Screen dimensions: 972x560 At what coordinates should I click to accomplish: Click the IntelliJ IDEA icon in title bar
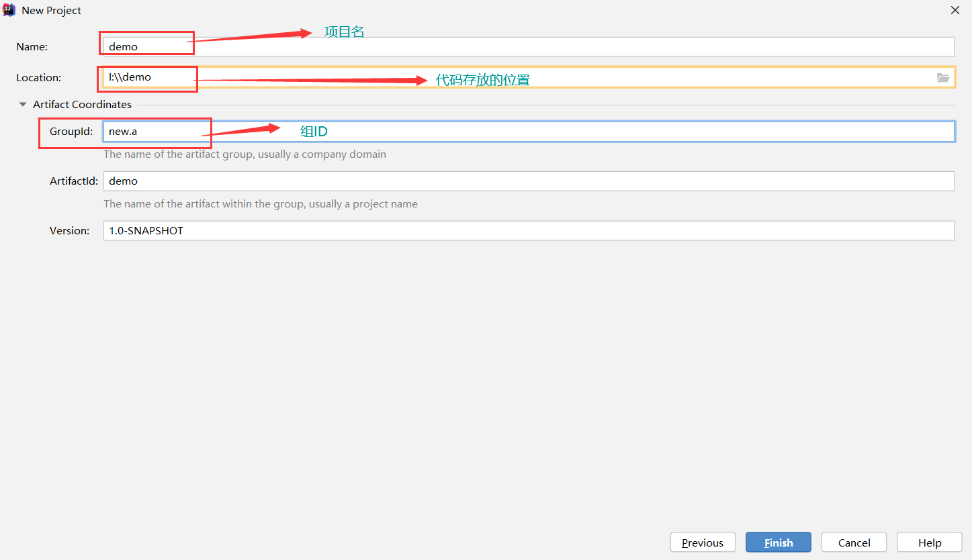point(9,10)
